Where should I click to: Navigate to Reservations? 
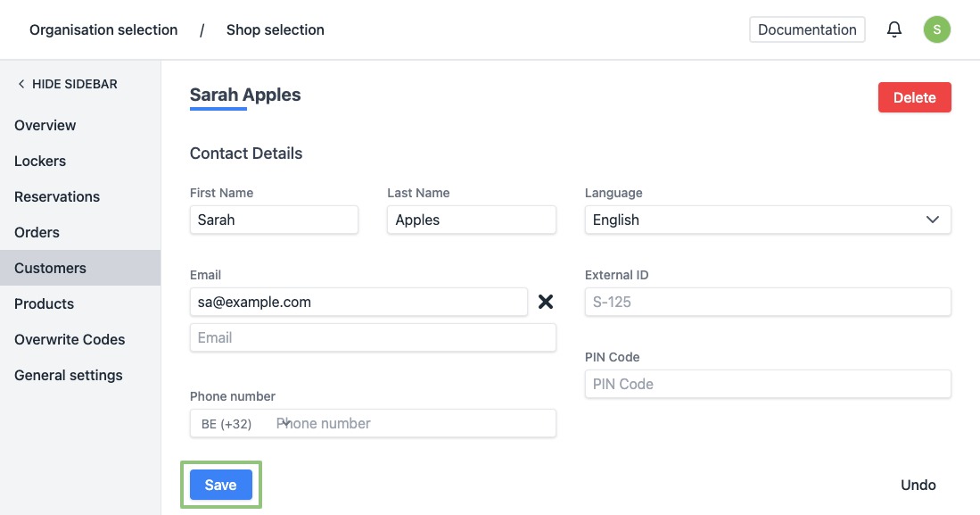[57, 196]
